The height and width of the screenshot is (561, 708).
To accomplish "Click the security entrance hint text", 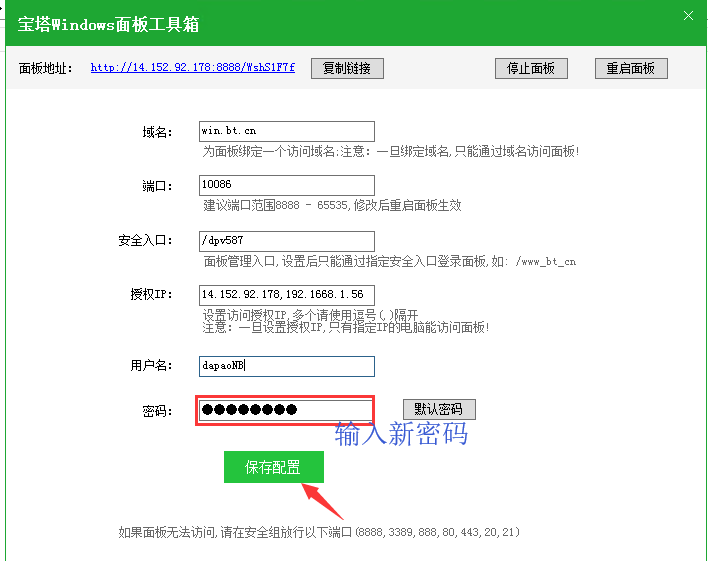I will tap(390, 262).
